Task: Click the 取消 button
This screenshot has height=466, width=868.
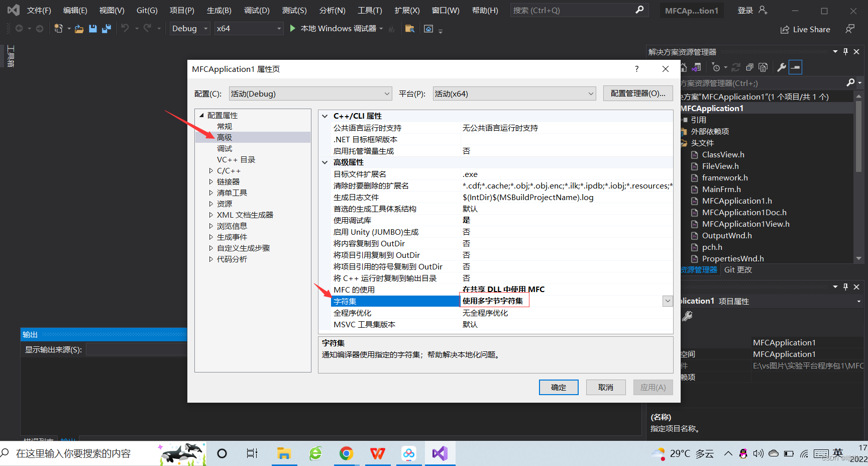Action: coord(606,388)
